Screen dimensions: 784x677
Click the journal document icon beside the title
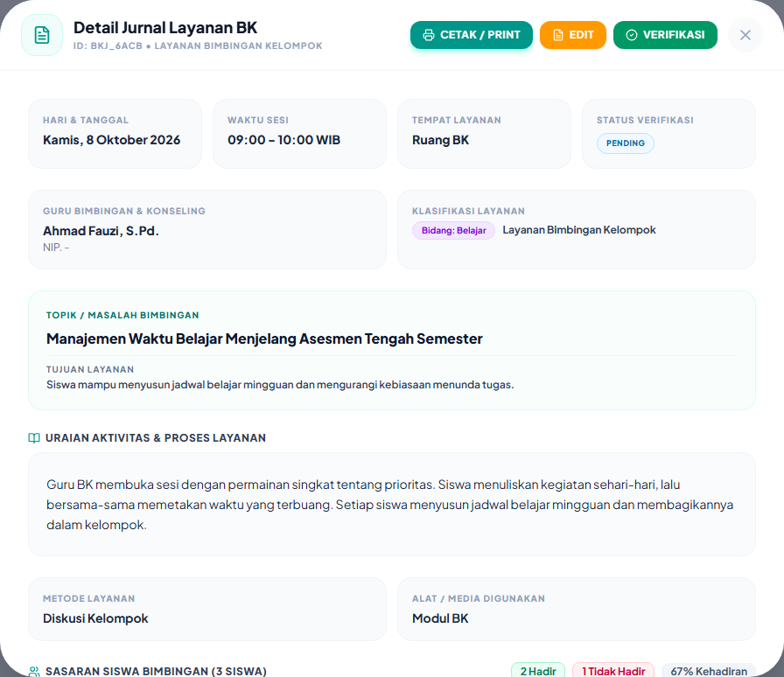(x=42, y=35)
